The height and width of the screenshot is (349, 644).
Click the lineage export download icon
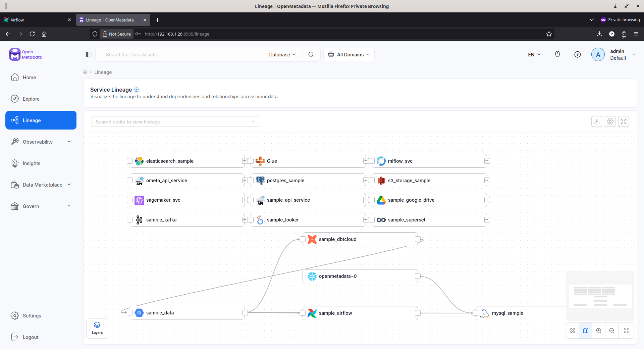(x=596, y=121)
